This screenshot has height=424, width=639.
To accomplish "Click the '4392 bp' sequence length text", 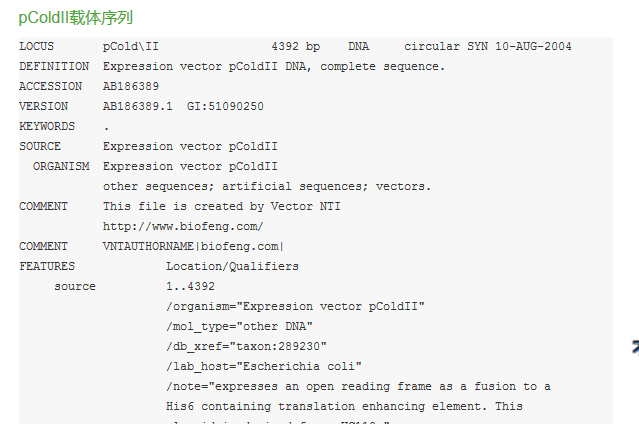I will click(295, 46).
